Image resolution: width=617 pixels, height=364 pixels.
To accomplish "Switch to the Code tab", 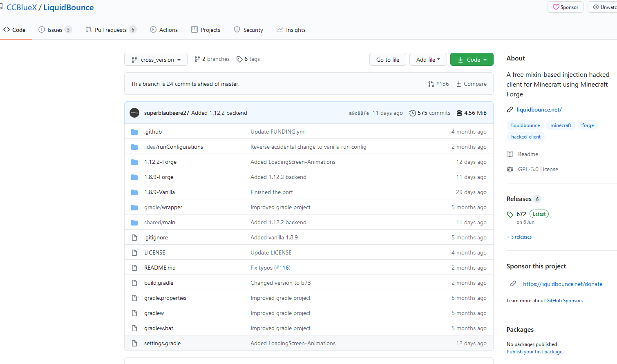I will 15,30.
